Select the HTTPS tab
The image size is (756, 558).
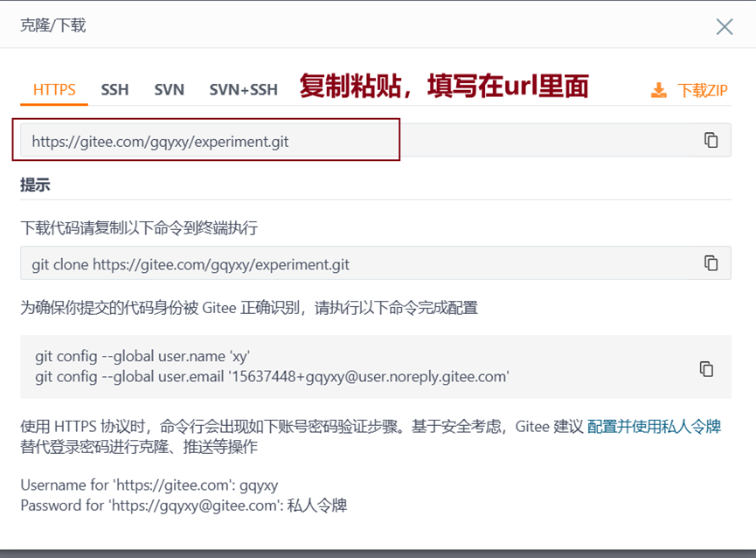point(54,90)
